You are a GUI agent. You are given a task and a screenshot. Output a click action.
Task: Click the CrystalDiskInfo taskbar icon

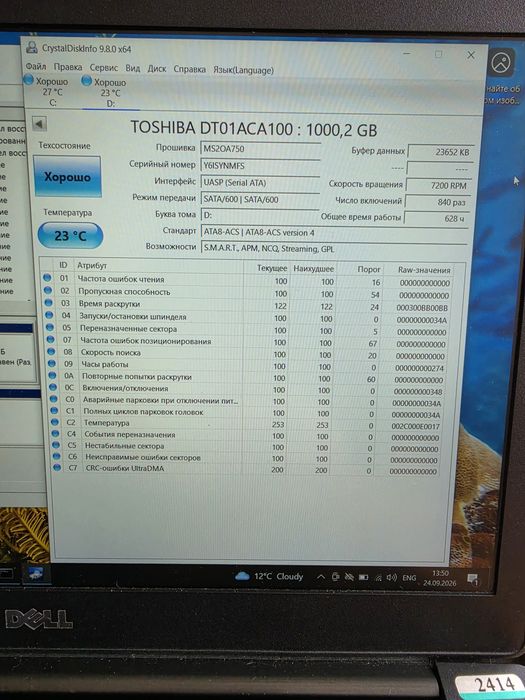tap(36, 574)
